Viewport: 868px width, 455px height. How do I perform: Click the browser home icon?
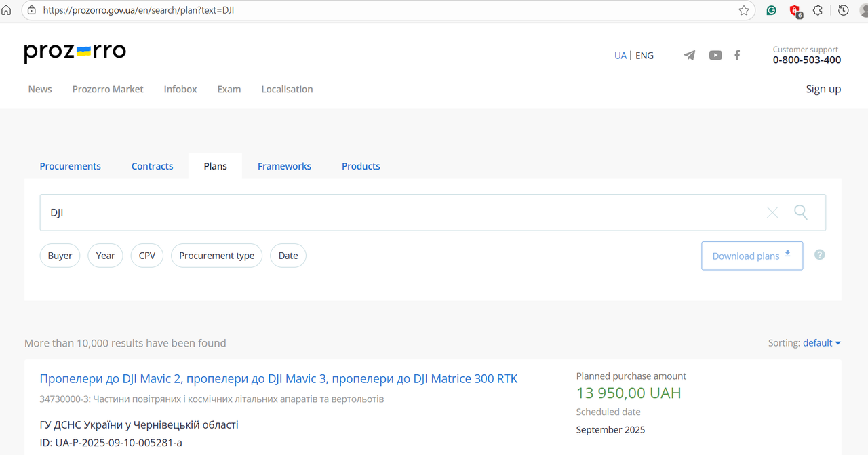tap(7, 10)
